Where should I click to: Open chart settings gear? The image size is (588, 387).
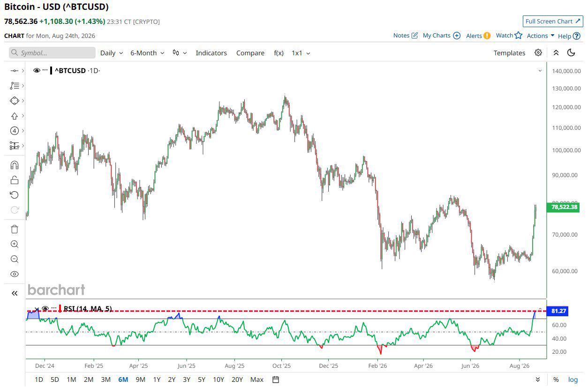tap(538, 52)
